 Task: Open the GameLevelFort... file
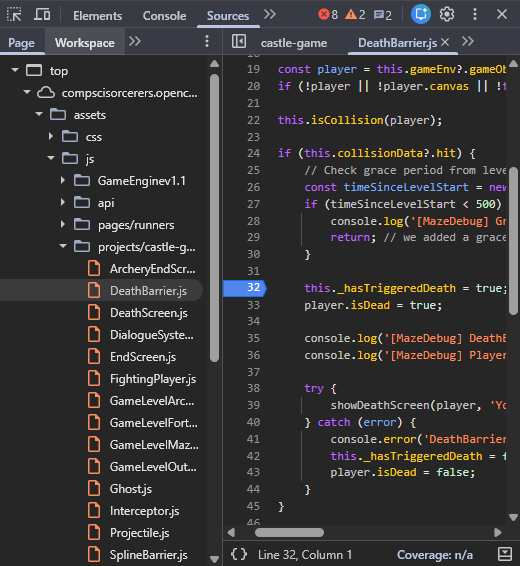(x=154, y=423)
